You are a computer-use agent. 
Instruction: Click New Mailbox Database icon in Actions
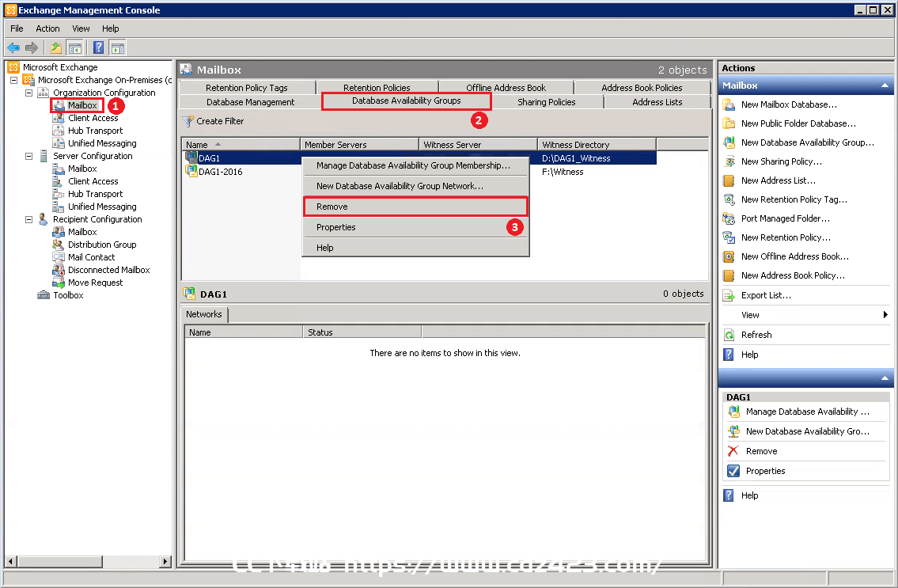point(729,104)
